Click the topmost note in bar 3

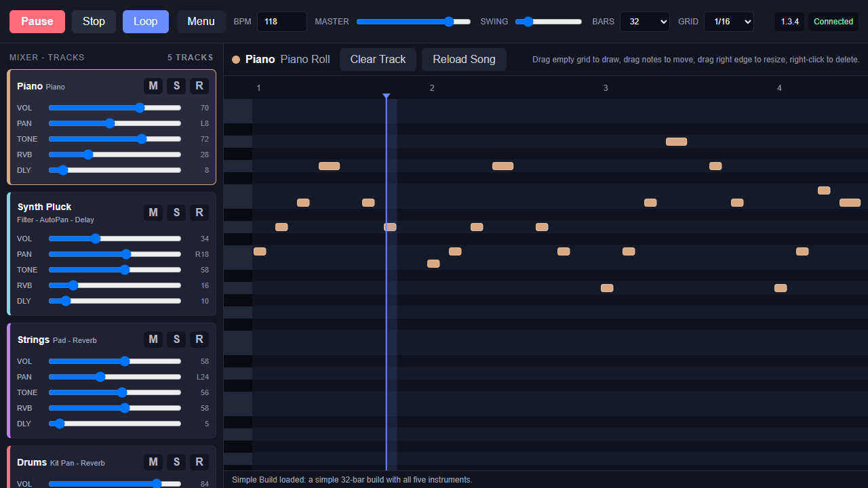click(676, 142)
